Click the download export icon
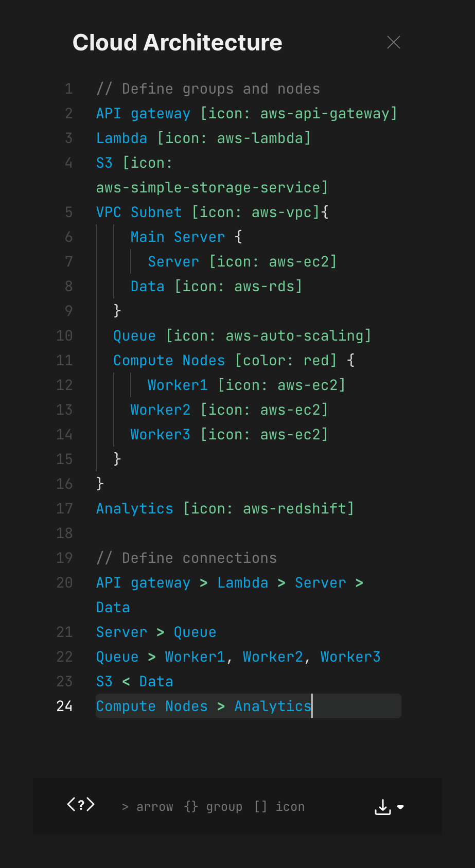This screenshot has height=868, width=475. 382,807
